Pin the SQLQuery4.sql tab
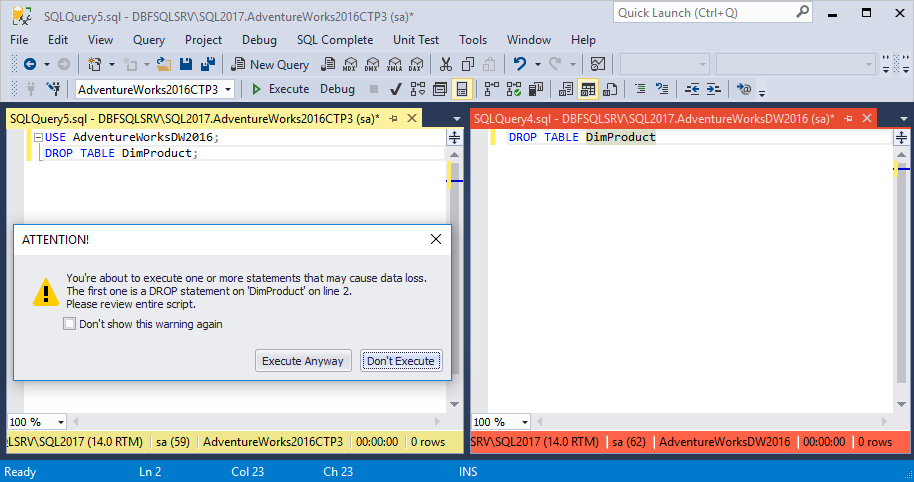The image size is (914, 482). pyautogui.click(x=848, y=118)
